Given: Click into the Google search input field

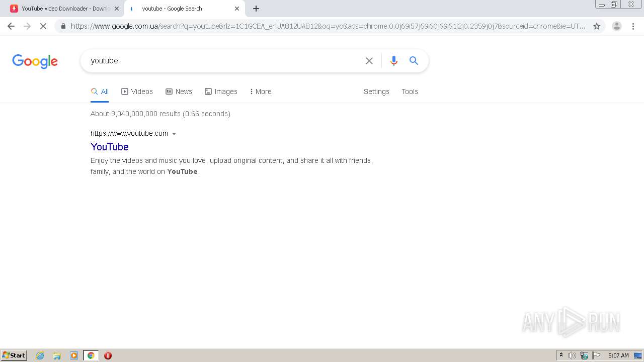Looking at the screenshot, I should click(224, 61).
